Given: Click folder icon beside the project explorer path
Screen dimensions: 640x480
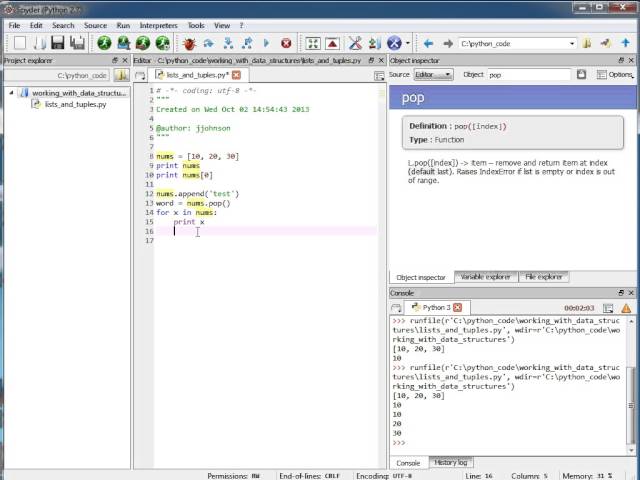Looking at the screenshot, I should pos(121,75).
